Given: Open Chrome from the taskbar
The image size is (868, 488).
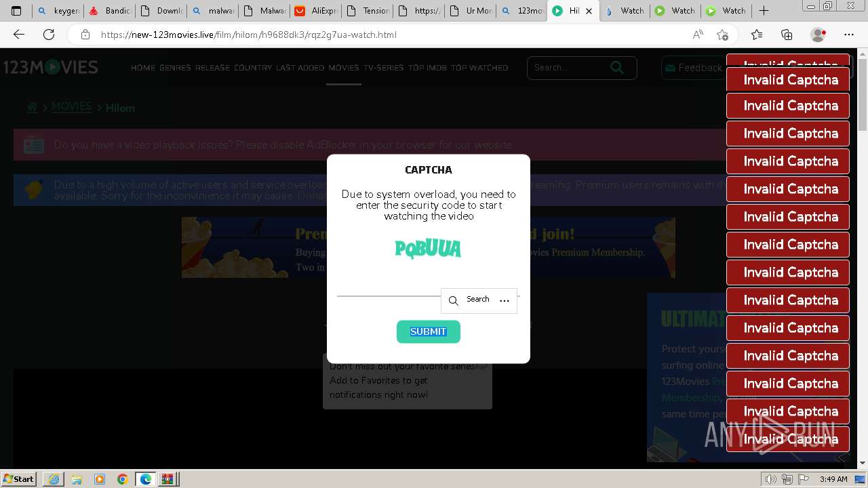Looking at the screenshot, I should pos(123,479).
